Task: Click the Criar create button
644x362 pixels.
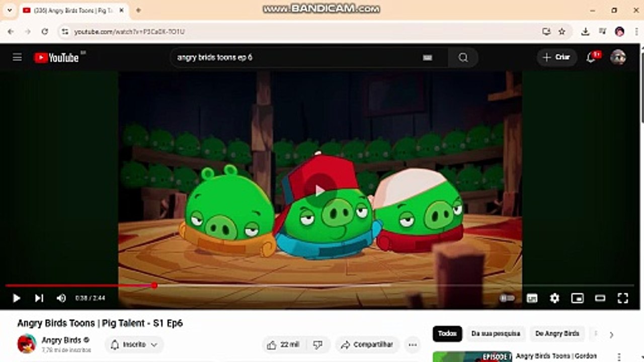Action: coord(556,57)
